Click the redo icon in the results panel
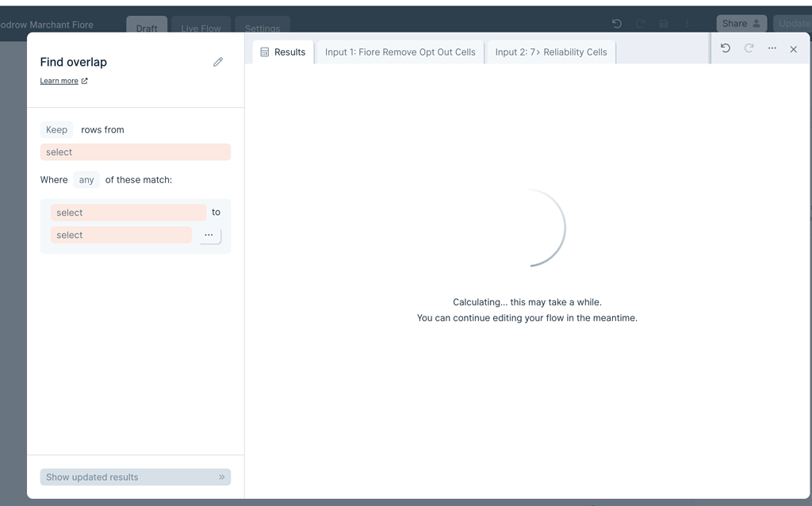 (748, 48)
